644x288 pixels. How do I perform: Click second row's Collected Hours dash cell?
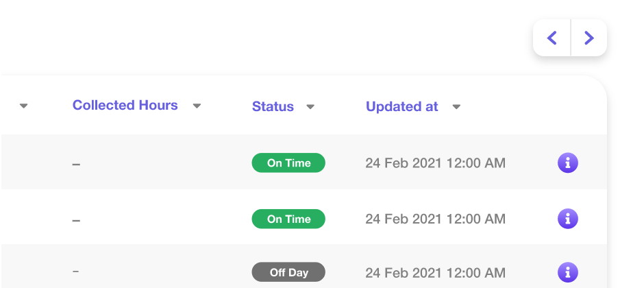pyautogui.click(x=76, y=221)
